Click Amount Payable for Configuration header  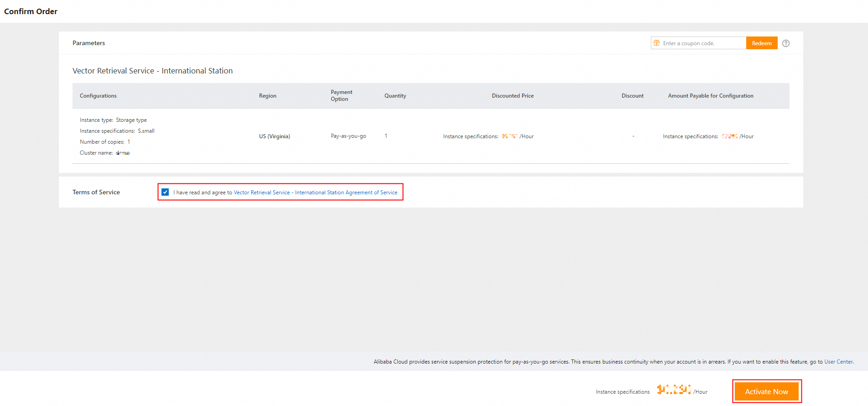tap(711, 96)
